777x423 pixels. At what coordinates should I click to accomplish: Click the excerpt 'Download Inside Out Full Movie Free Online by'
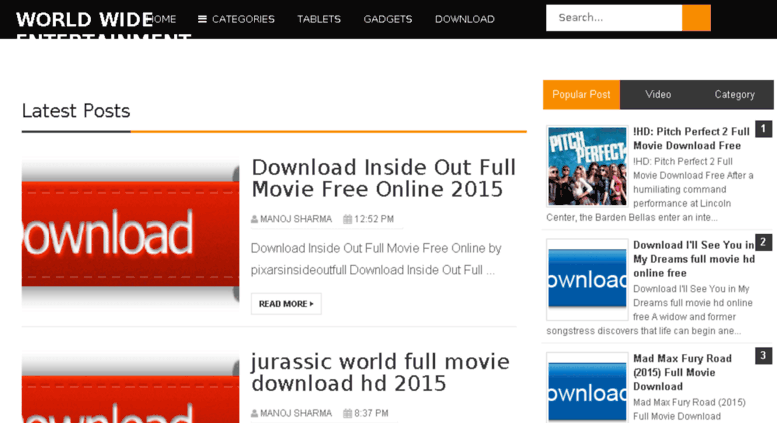[376, 248]
